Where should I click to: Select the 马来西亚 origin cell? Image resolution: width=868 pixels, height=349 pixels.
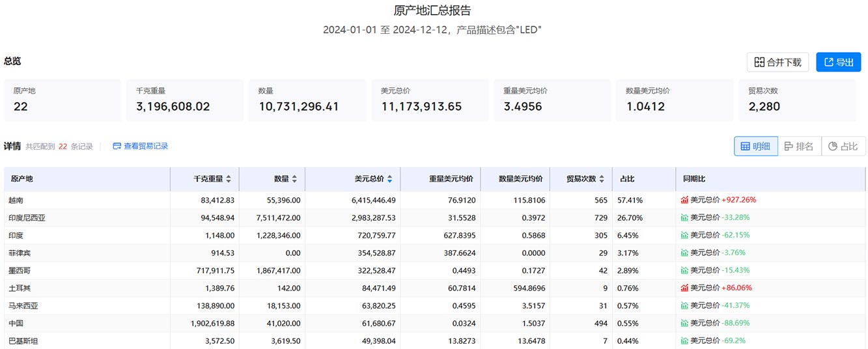click(x=87, y=305)
